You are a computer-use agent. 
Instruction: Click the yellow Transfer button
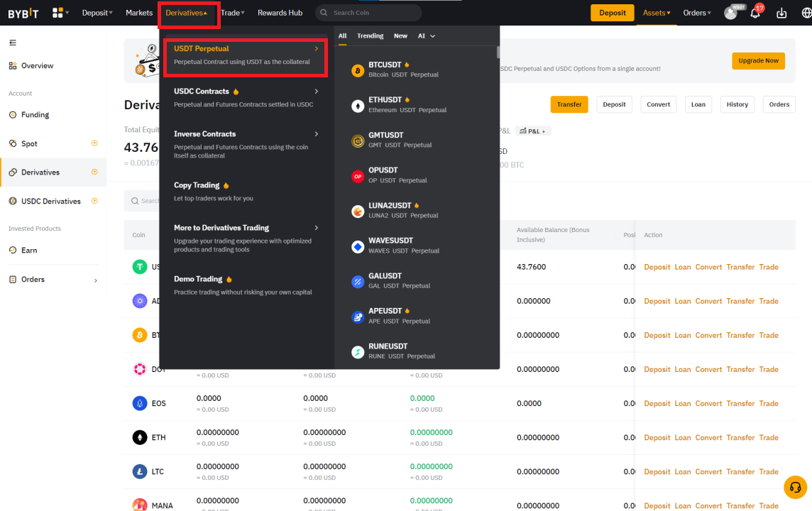coord(569,104)
